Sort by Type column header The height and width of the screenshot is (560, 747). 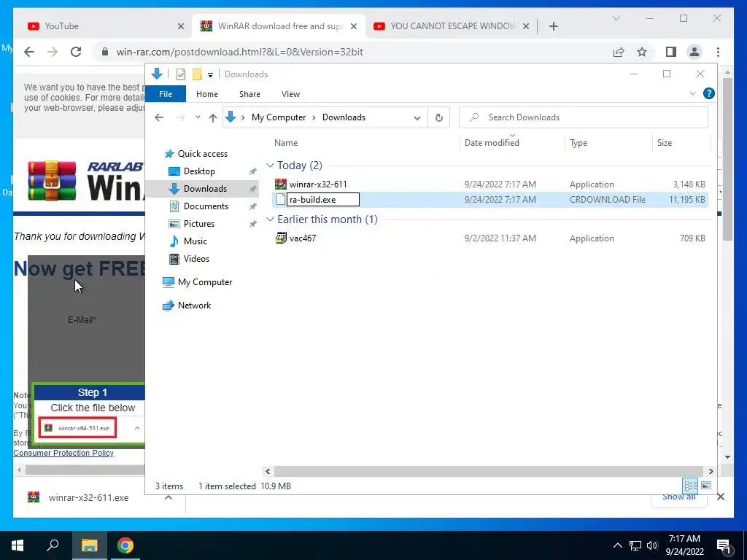click(578, 143)
